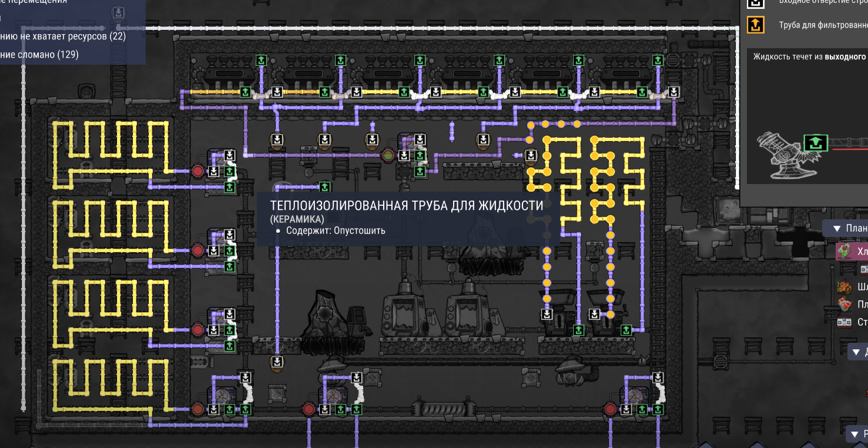Image resolution: width=868 pixels, height=448 pixels.
Task: Click the white input port above the bottom-right pump
Action: (658, 377)
